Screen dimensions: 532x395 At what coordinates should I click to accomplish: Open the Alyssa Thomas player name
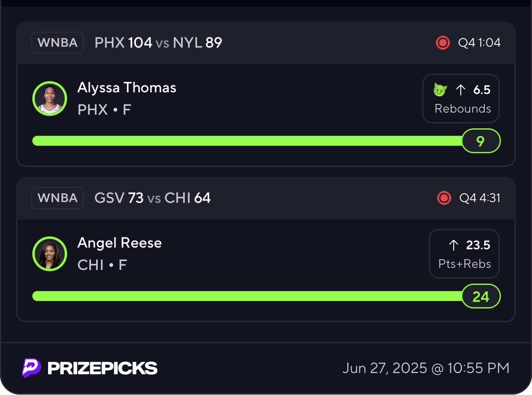[x=127, y=88]
